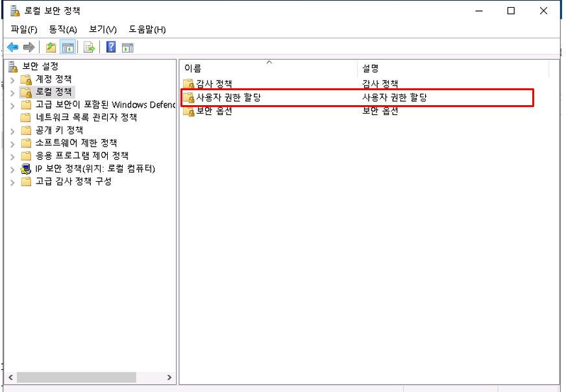The width and height of the screenshot is (566, 392).
Task: Expand the 고급 감사 정책 구성 node
Action: [12, 182]
